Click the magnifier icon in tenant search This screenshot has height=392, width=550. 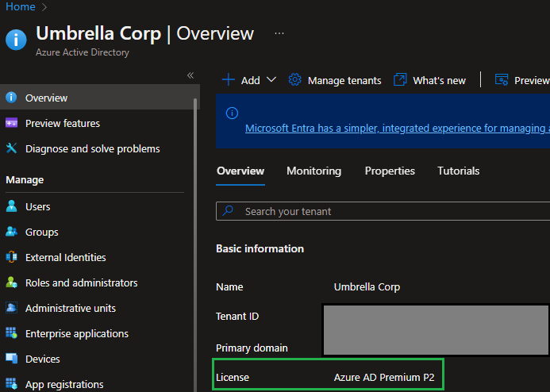pyautogui.click(x=228, y=211)
